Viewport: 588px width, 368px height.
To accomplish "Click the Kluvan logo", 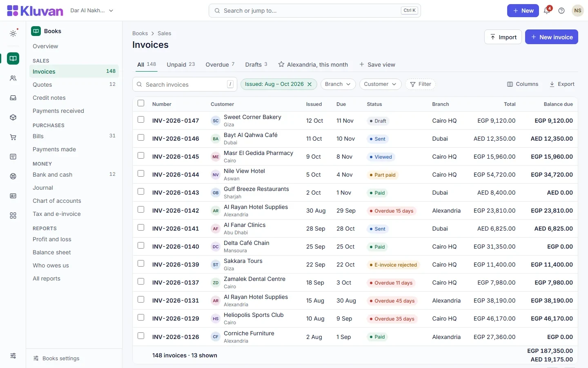I will coord(35,11).
